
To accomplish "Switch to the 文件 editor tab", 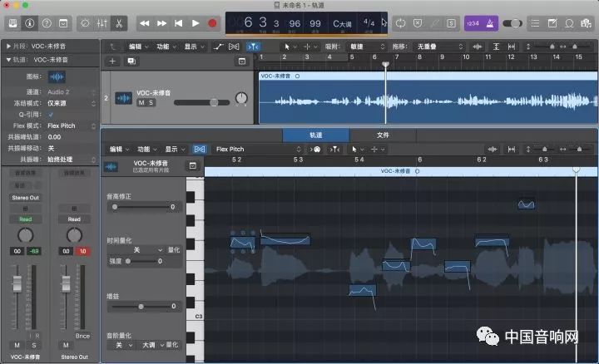I will click(x=383, y=135).
